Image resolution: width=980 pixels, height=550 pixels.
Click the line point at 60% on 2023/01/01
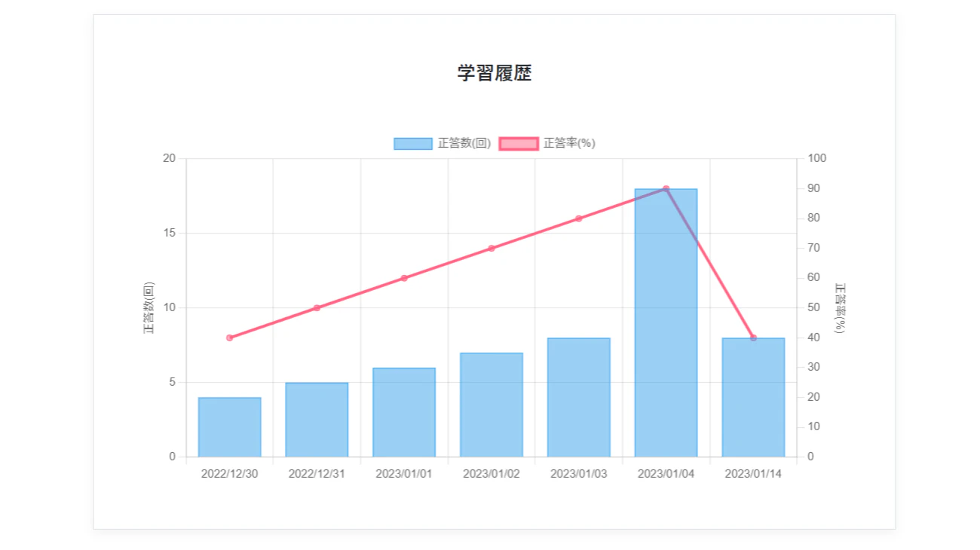(x=404, y=278)
